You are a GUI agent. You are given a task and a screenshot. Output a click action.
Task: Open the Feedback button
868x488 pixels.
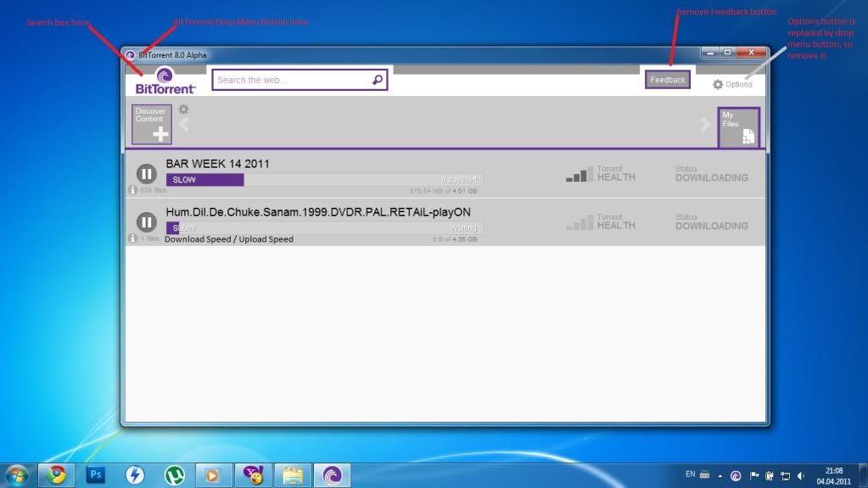coord(668,80)
